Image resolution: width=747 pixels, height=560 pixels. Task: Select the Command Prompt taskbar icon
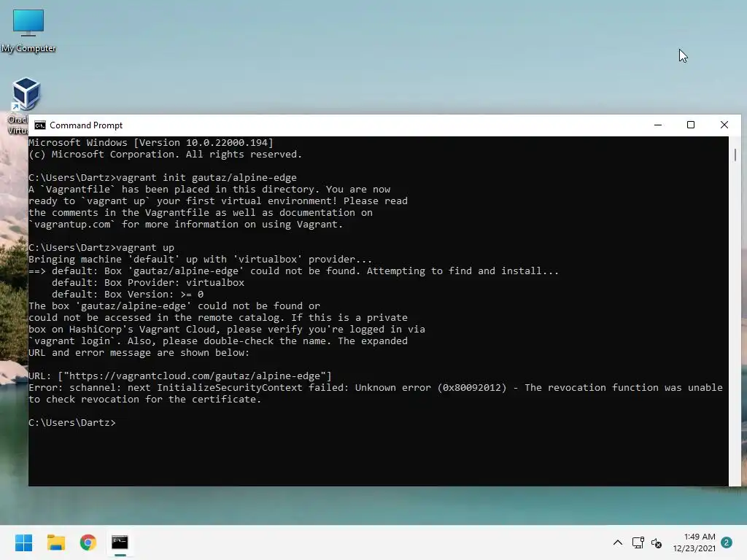(120, 542)
